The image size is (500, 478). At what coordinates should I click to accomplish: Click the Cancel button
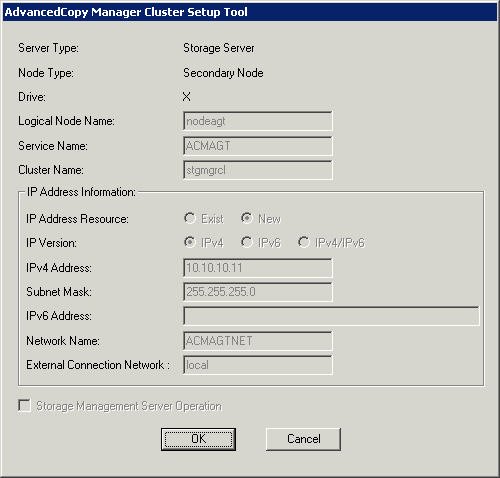pos(303,439)
